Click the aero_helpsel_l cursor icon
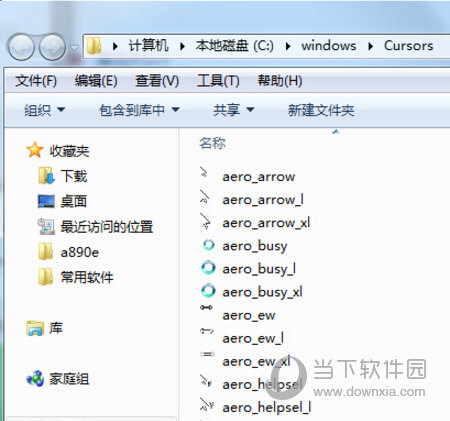The width and height of the screenshot is (450, 421). pos(206,404)
